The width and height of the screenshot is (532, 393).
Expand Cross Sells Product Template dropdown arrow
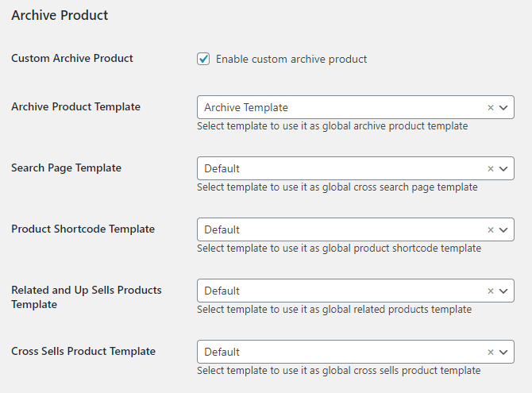[x=503, y=352]
